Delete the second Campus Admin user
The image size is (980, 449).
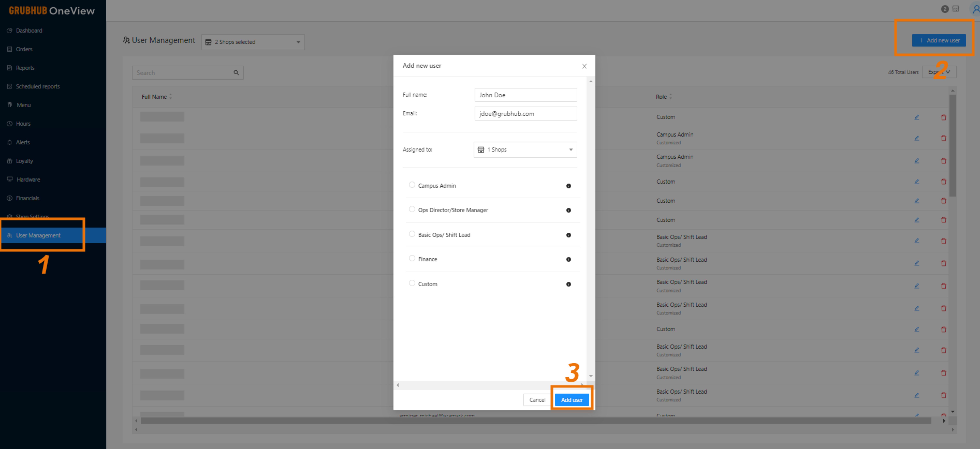(x=943, y=160)
